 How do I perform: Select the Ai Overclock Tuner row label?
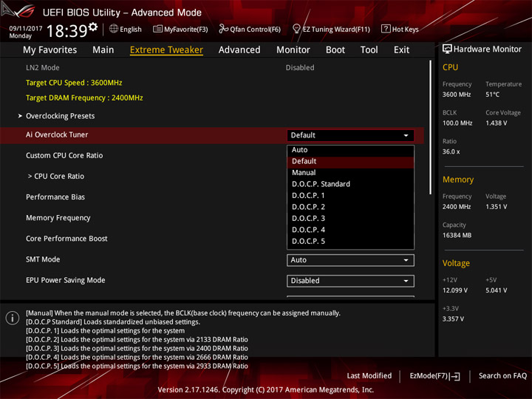point(57,135)
